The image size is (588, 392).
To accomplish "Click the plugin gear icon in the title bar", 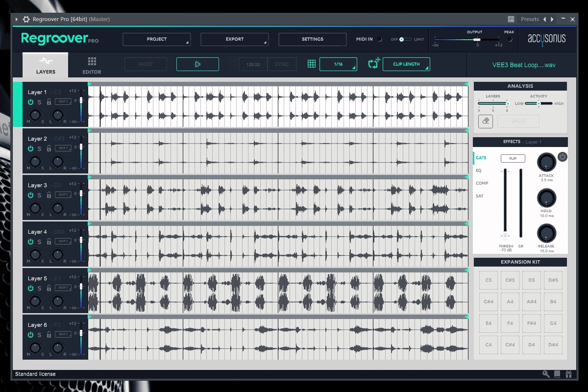I will click(x=26, y=19).
